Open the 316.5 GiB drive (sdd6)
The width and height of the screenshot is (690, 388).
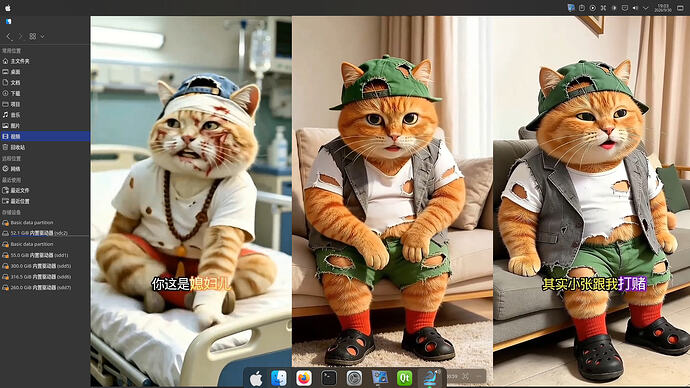pos(45,277)
